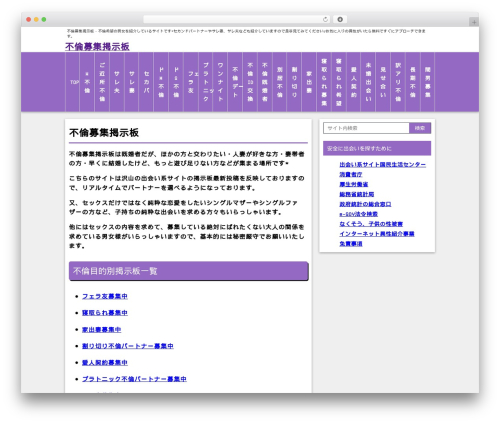Open 不倫デート navigation item
This screenshot has width=500, height=423.
(x=235, y=82)
